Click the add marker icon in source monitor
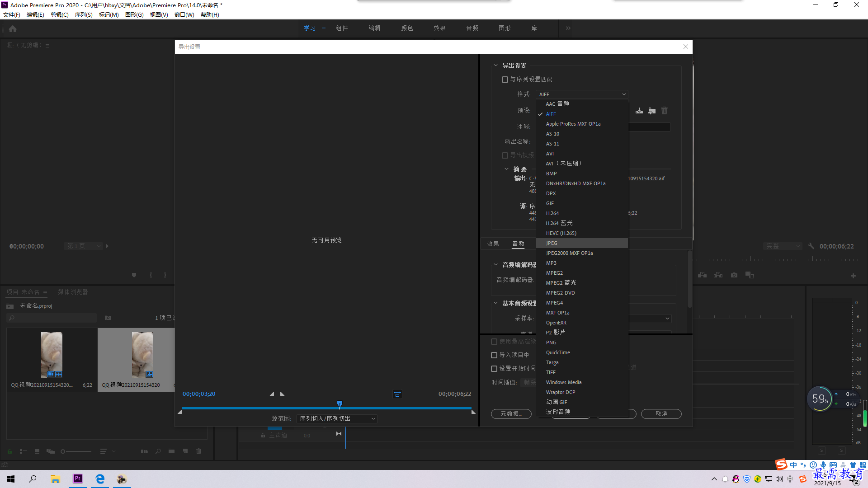This screenshot has width=868, height=488. coord(134,275)
